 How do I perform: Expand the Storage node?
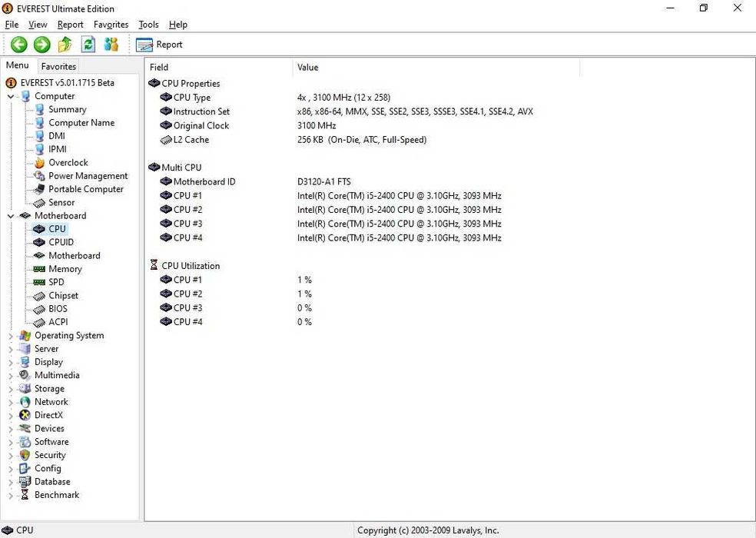click(x=11, y=389)
